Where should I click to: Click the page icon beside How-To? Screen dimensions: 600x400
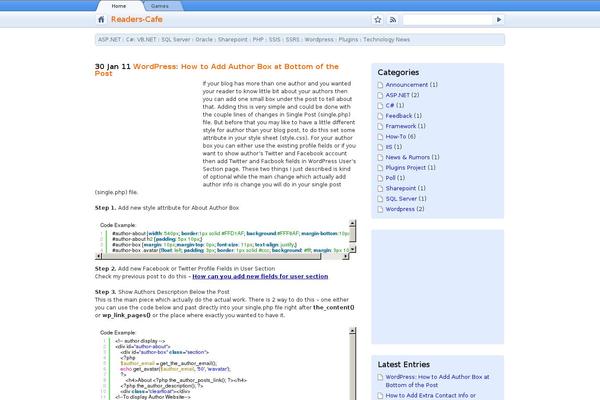point(380,137)
